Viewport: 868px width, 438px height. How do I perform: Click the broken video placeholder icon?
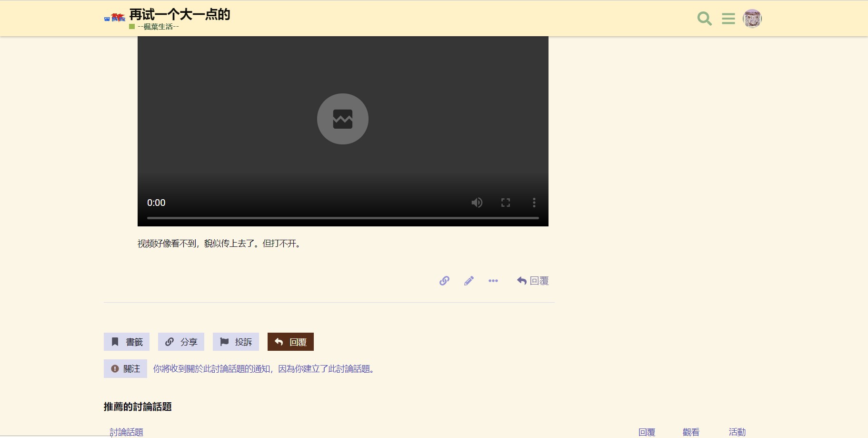(x=343, y=119)
